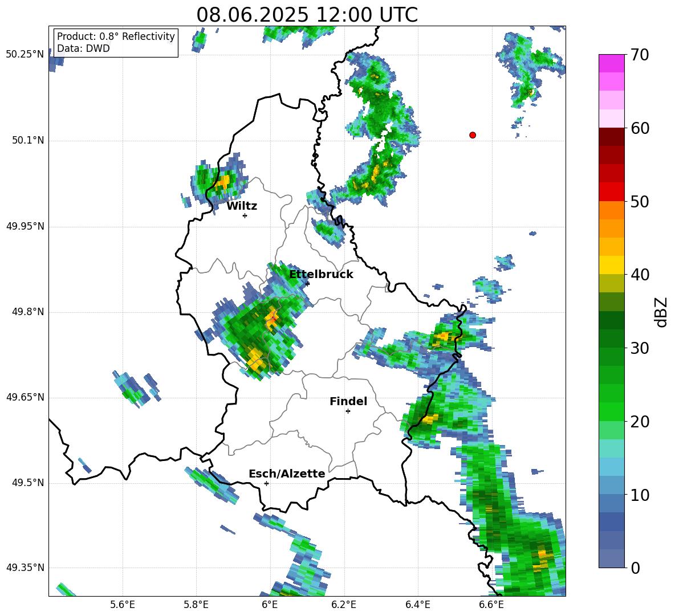Click the 10 value on colorbar
675x616 pixels.
click(x=640, y=495)
